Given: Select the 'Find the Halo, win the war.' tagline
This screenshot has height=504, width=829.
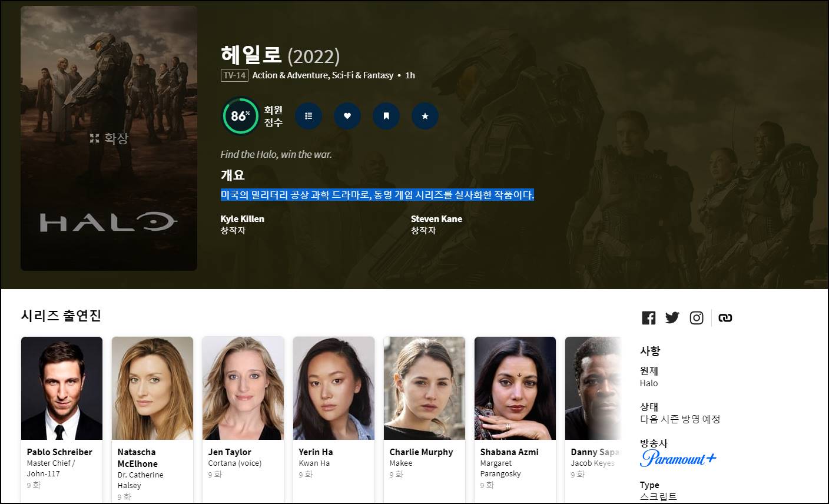Looking at the screenshot, I should point(276,154).
